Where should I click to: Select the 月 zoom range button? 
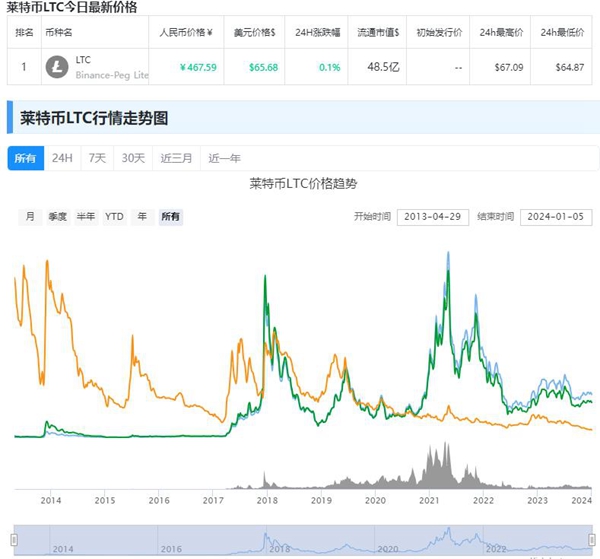30,217
